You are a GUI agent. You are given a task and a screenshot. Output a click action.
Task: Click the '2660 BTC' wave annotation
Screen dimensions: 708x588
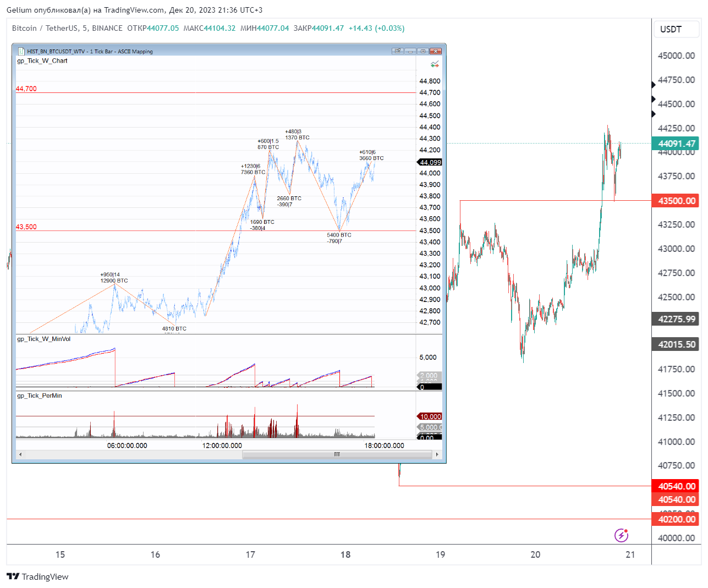[289, 198]
